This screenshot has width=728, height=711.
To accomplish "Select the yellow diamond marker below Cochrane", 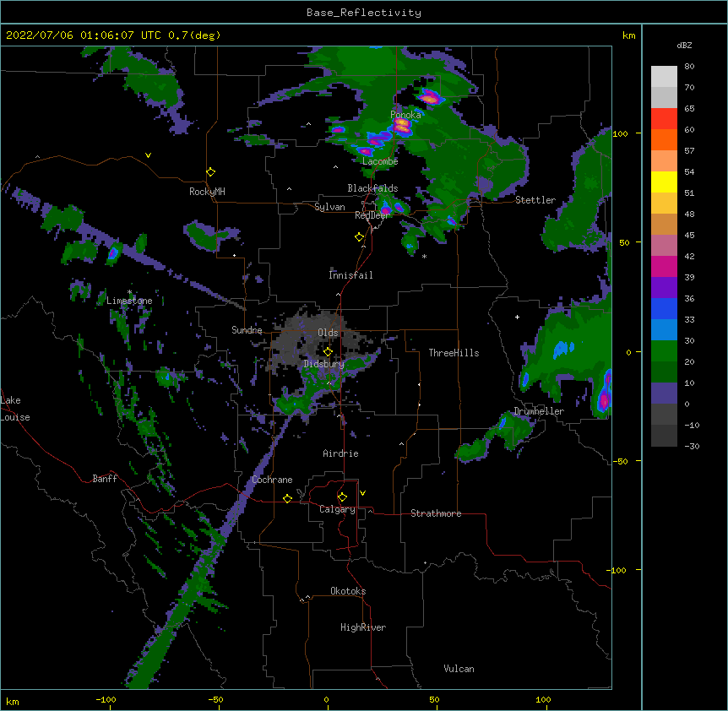I will click(287, 498).
